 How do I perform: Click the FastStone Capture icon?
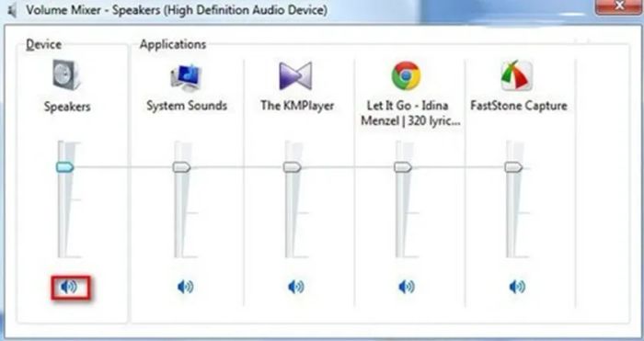point(517,75)
